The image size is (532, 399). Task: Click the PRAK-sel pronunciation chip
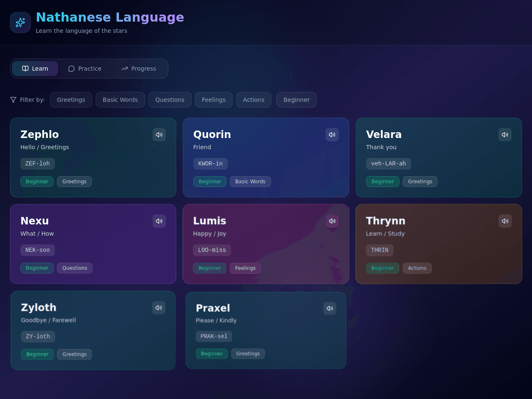click(x=214, y=336)
